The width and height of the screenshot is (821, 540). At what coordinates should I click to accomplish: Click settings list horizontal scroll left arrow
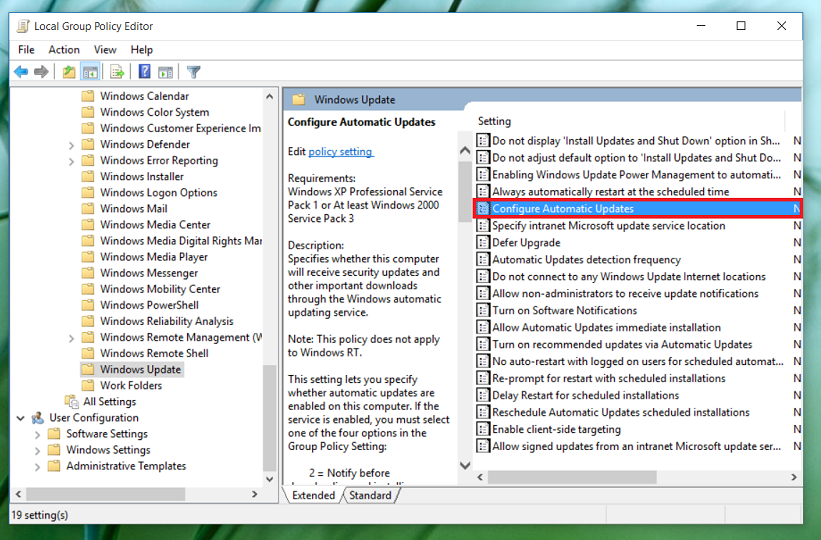[480, 477]
